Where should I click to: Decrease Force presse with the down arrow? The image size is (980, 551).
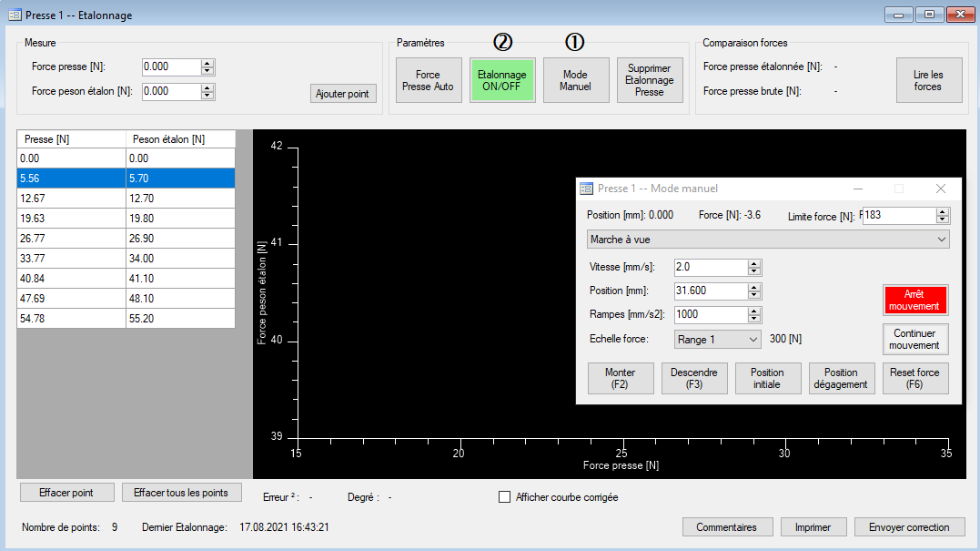pos(207,71)
